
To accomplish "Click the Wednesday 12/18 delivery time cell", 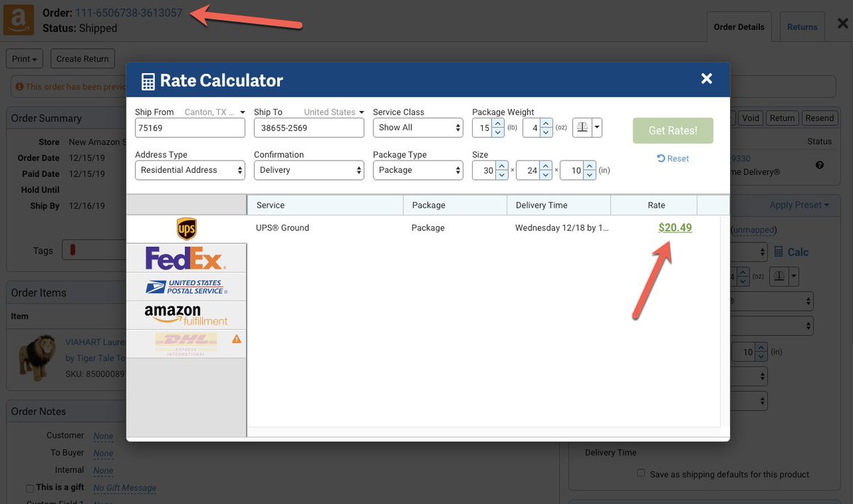I will coord(562,228).
